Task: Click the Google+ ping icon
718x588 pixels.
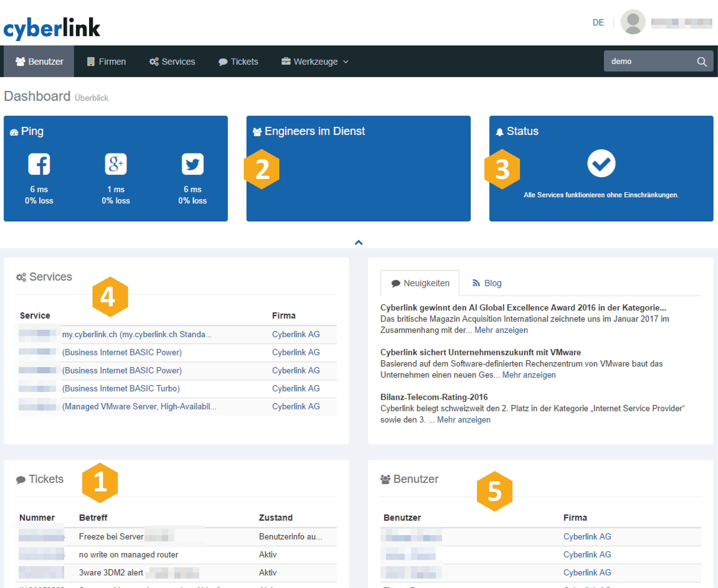Action: coord(116,164)
